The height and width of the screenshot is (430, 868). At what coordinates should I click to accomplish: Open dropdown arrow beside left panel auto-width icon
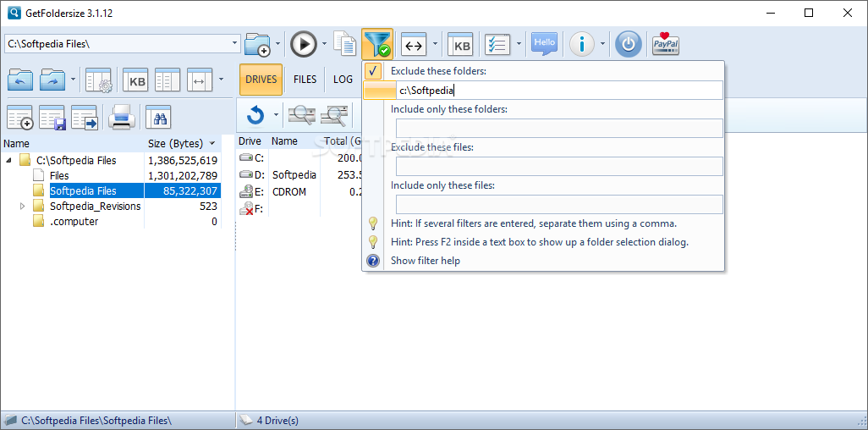click(x=221, y=80)
